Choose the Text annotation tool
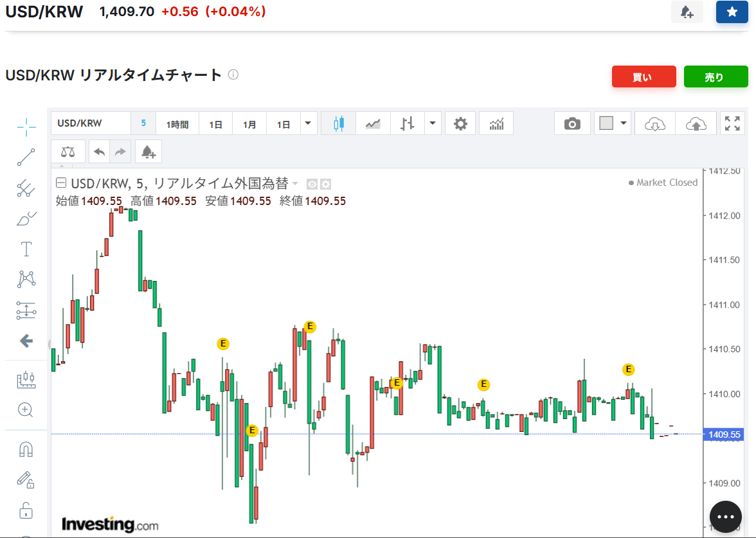Viewport: 756px width, 538px height. [26, 249]
